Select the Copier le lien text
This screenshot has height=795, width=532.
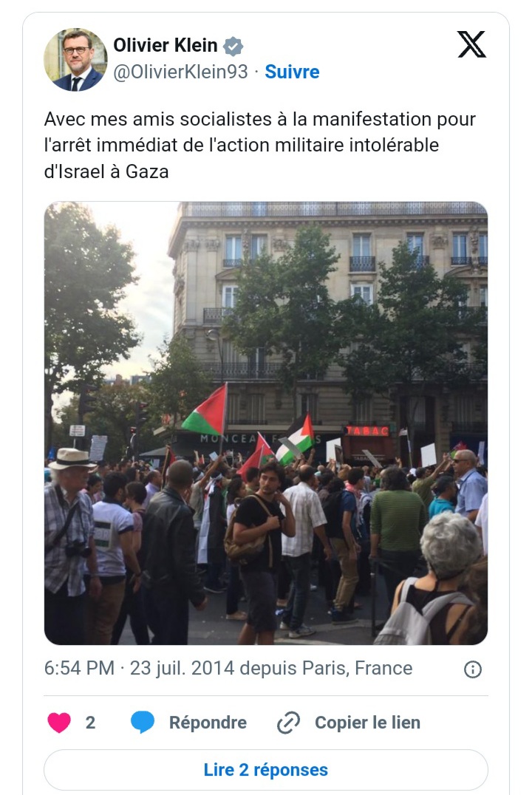(x=368, y=723)
